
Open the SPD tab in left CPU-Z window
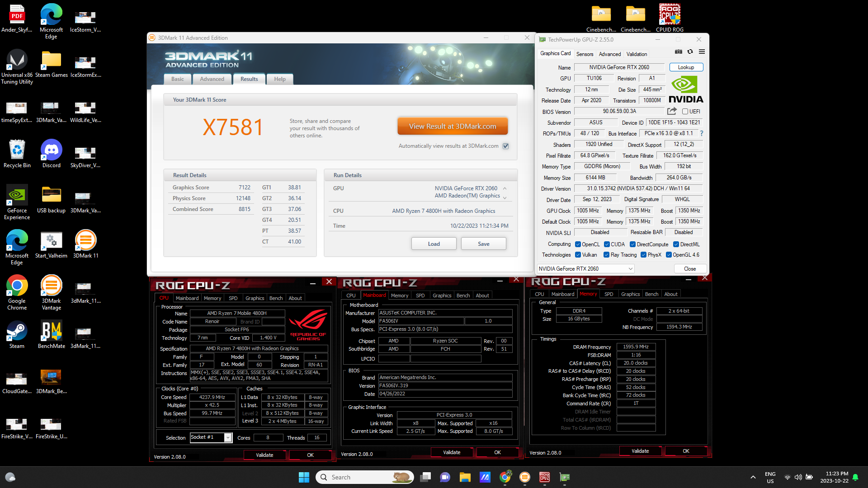point(233,298)
